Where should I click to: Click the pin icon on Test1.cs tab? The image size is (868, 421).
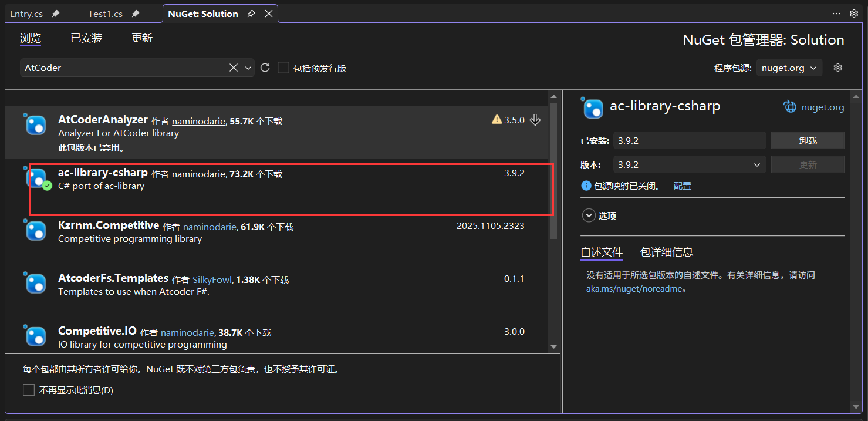point(136,14)
